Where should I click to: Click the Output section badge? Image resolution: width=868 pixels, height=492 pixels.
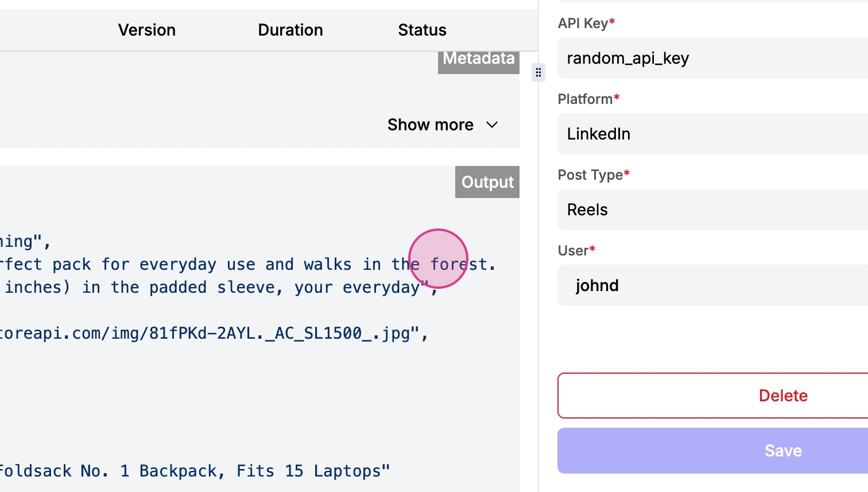(x=487, y=182)
